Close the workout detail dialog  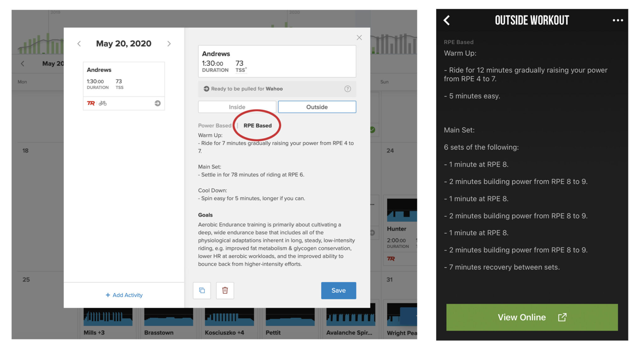pyautogui.click(x=359, y=37)
